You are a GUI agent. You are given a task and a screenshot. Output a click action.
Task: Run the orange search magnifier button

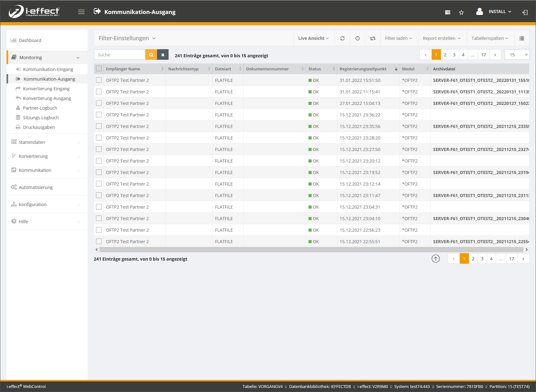(x=151, y=55)
